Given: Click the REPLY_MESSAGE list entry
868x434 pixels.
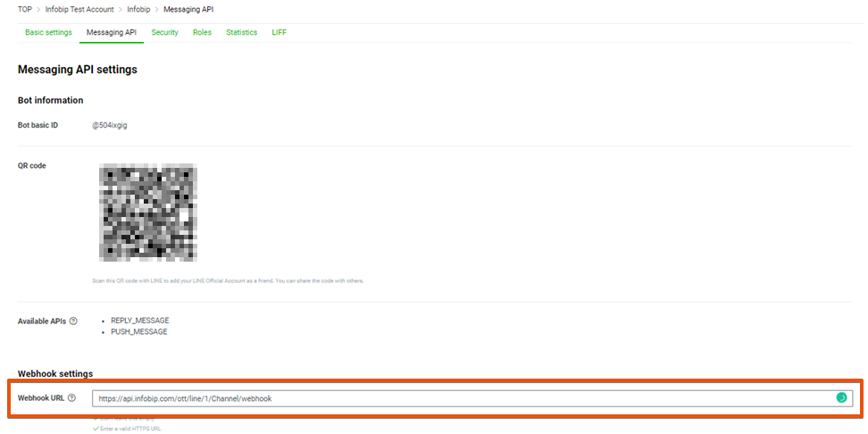Looking at the screenshot, I should click(x=140, y=321).
